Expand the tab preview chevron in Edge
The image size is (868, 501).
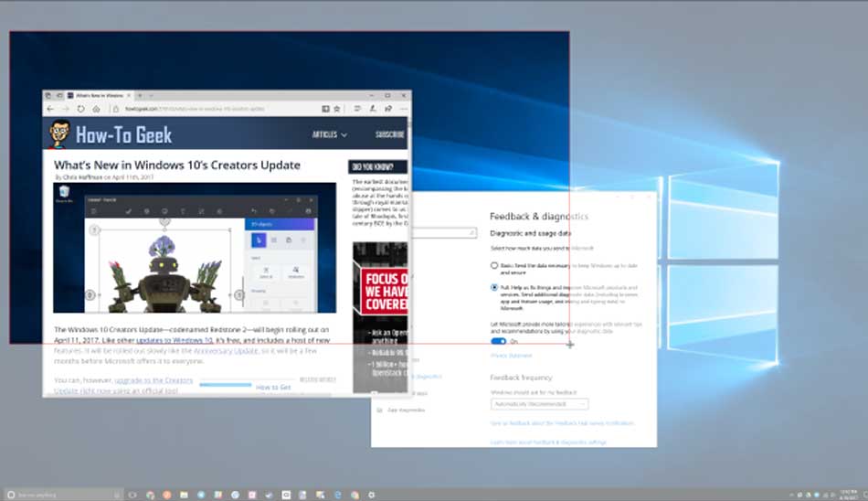[151, 95]
